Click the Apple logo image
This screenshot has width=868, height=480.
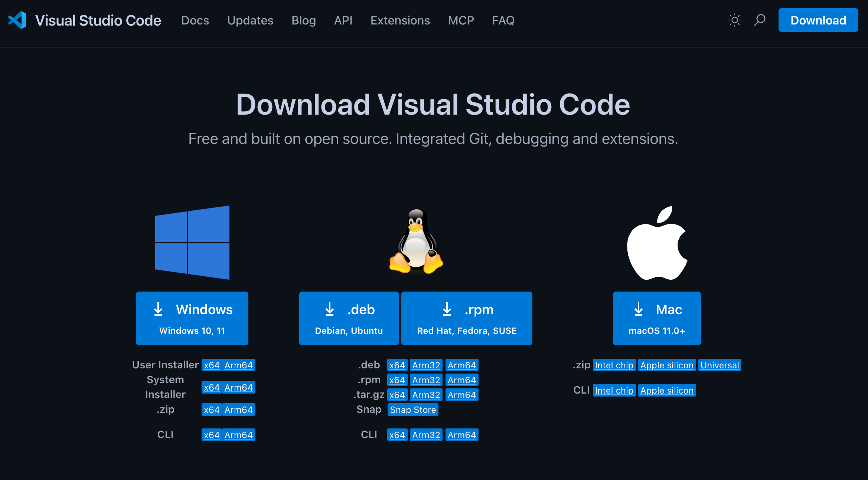pyautogui.click(x=656, y=243)
